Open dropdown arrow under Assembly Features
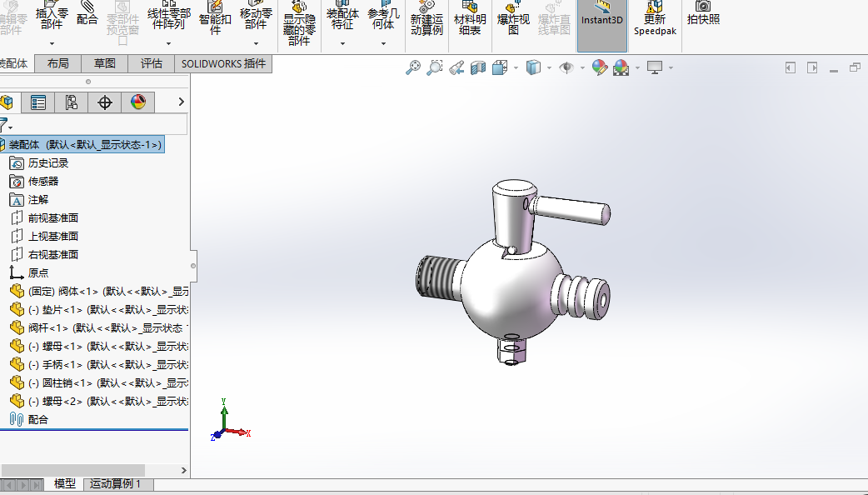868x495 pixels. [342, 43]
